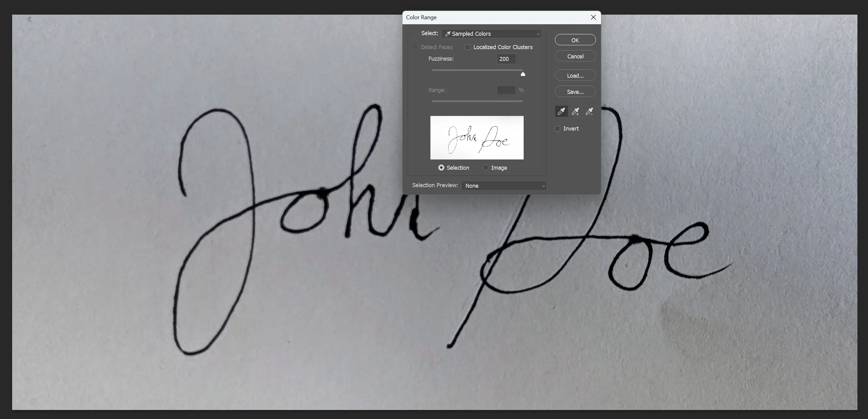Expand the Selection Preview dropdown
Viewport: 868px width, 419px height.
pyautogui.click(x=504, y=186)
